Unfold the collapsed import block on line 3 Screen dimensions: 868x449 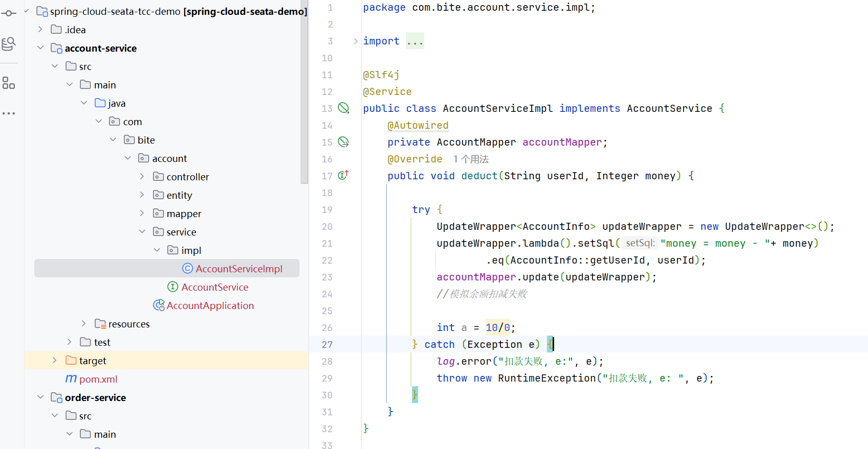pyautogui.click(x=355, y=41)
